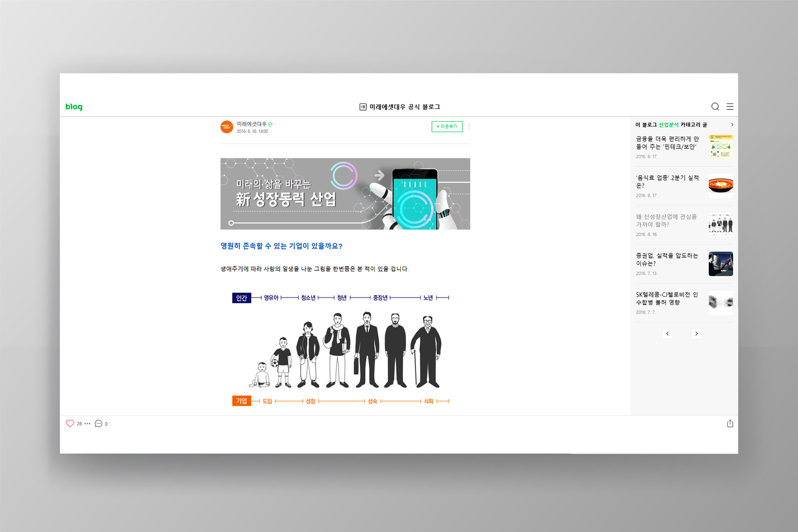Expand the 산업분석 category list arrow

[x=732, y=125]
